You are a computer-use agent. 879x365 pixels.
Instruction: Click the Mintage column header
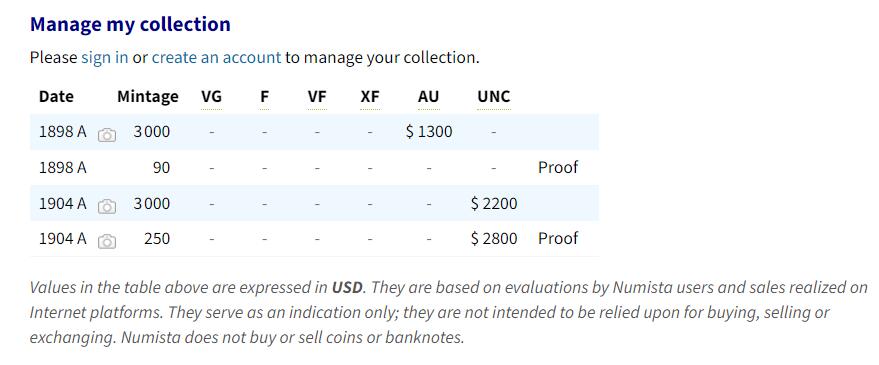click(148, 96)
